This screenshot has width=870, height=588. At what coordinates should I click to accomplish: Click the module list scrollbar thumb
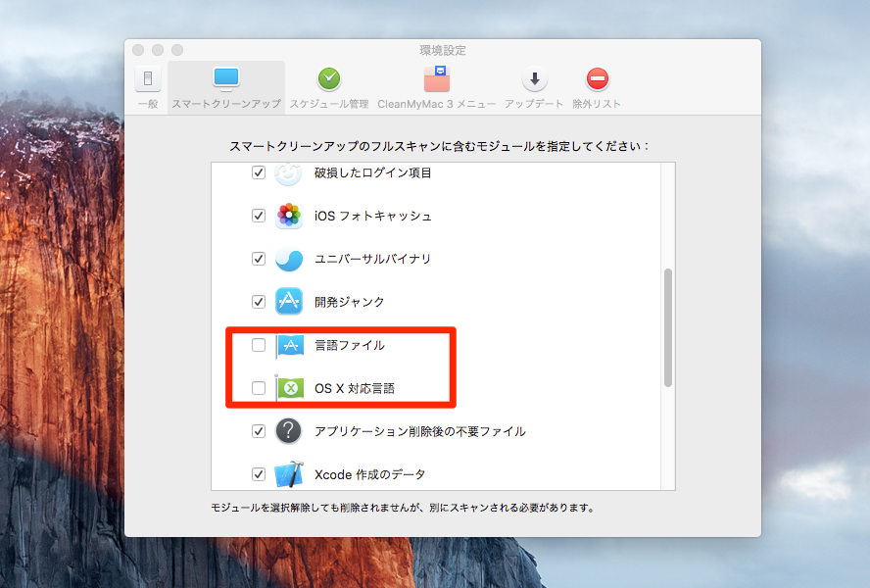tap(668, 327)
